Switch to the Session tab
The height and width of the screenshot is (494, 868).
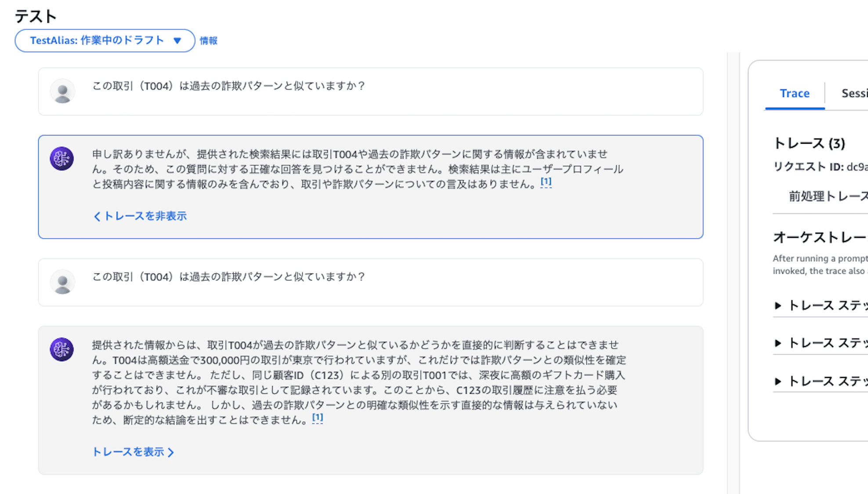pyautogui.click(x=854, y=94)
